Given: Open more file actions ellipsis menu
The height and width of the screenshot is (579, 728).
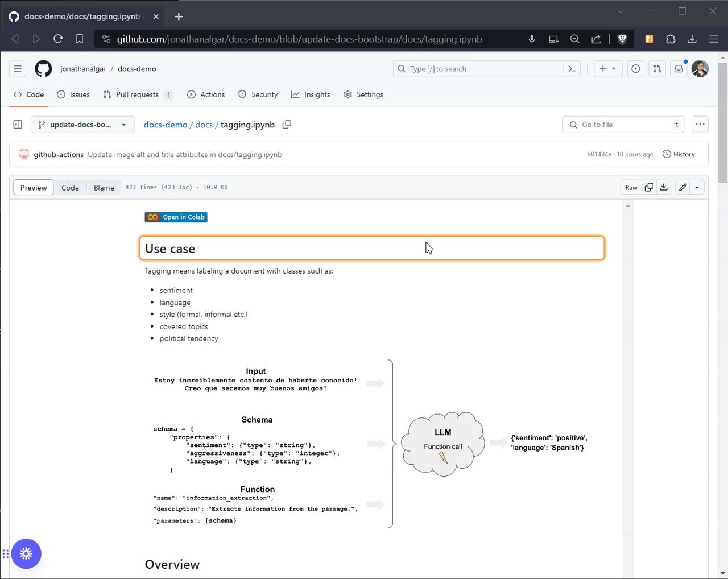Looking at the screenshot, I should tap(700, 125).
